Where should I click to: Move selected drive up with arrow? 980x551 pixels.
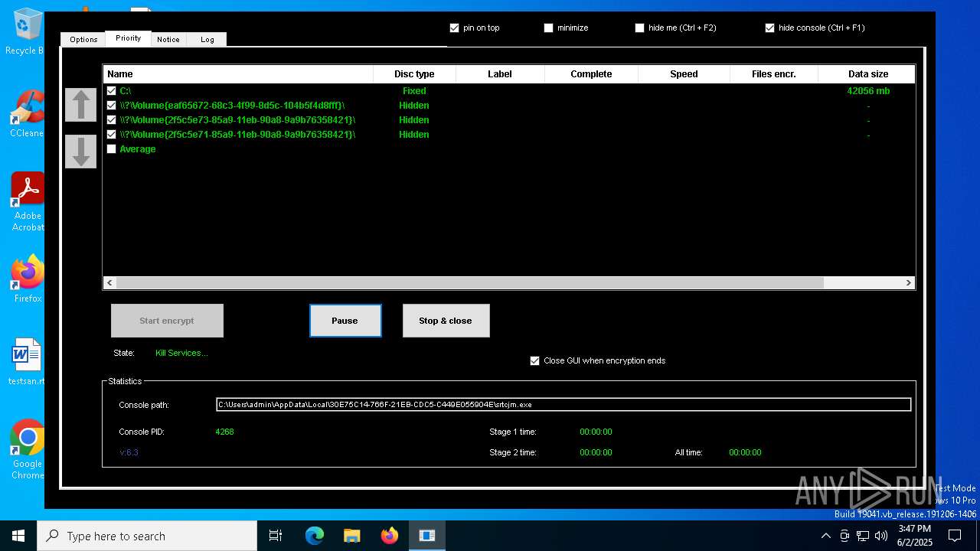(x=80, y=105)
